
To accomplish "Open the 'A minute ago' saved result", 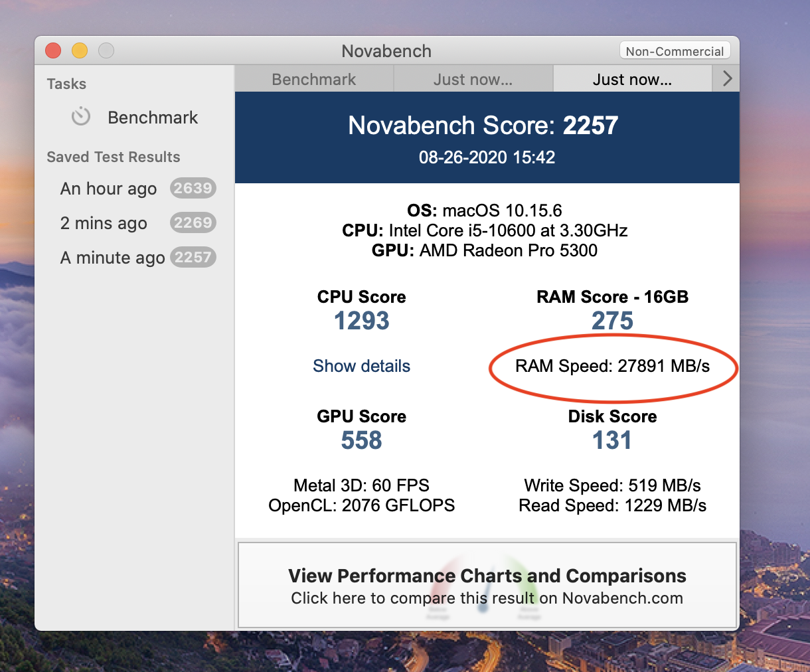I will pyautogui.click(x=135, y=258).
